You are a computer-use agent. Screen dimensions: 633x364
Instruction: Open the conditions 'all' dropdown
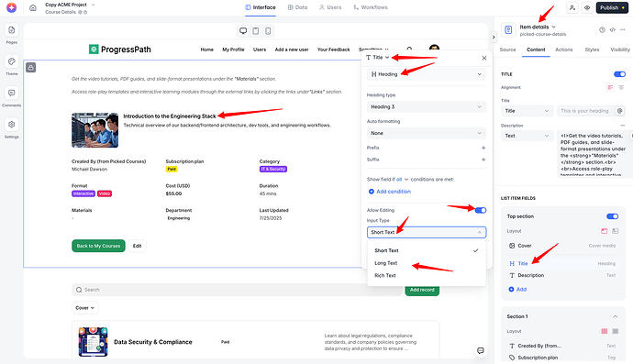click(402, 179)
